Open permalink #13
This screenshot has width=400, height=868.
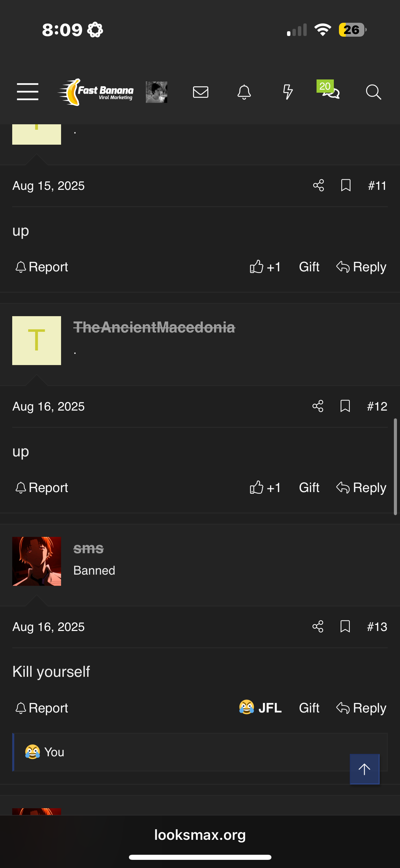(377, 627)
